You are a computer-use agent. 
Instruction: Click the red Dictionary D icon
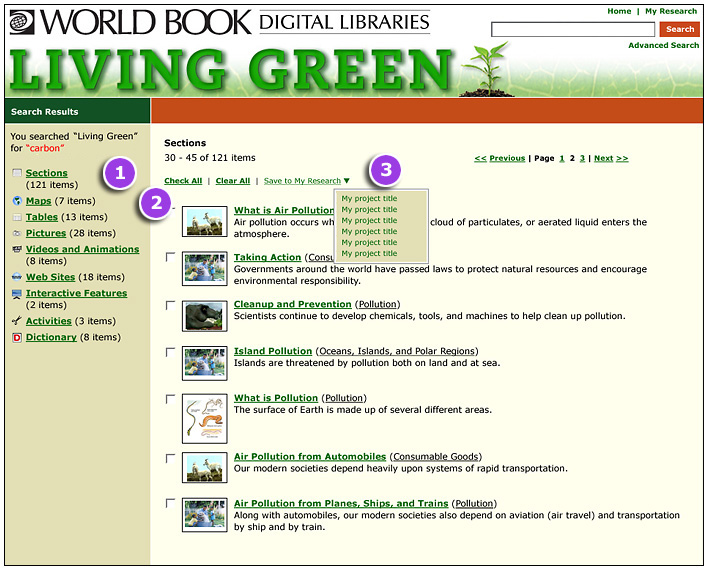coord(17,337)
